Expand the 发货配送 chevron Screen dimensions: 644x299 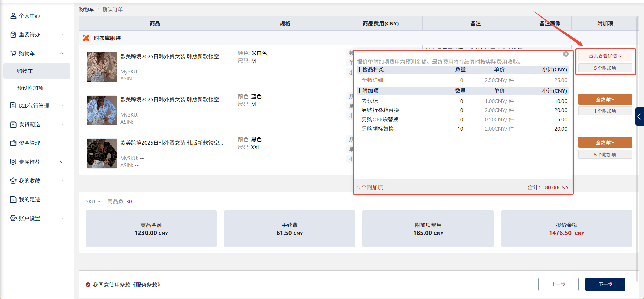point(62,124)
